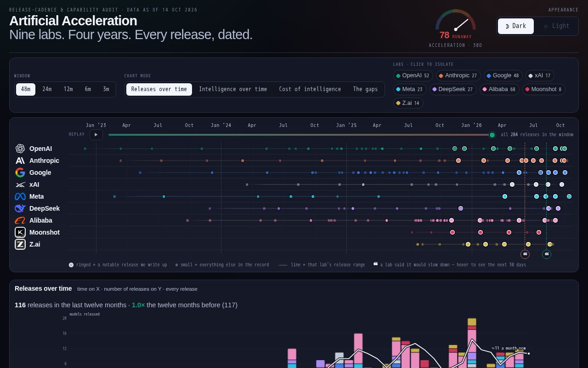
Task: Isolate the DeepSeek 27 lab chip
Action: pos(453,89)
